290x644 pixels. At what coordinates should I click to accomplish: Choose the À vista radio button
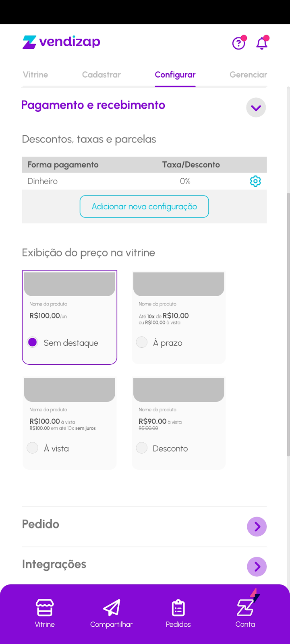(x=33, y=448)
